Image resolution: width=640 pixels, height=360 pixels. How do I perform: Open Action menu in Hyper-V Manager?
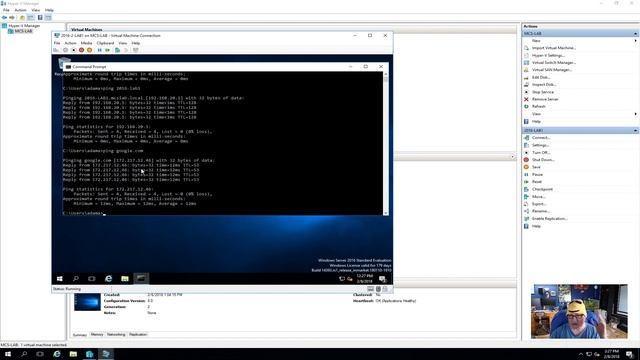[20, 10]
